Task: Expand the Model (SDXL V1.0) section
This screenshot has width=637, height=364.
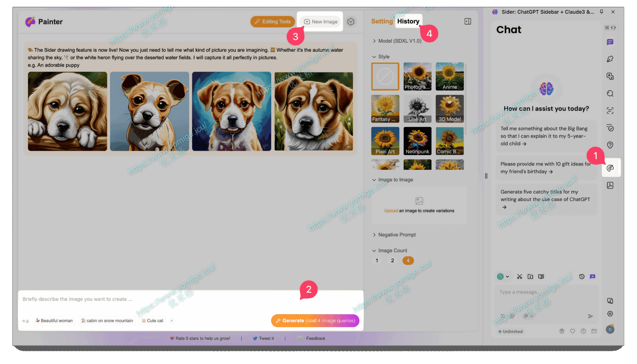Action: (397, 41)
